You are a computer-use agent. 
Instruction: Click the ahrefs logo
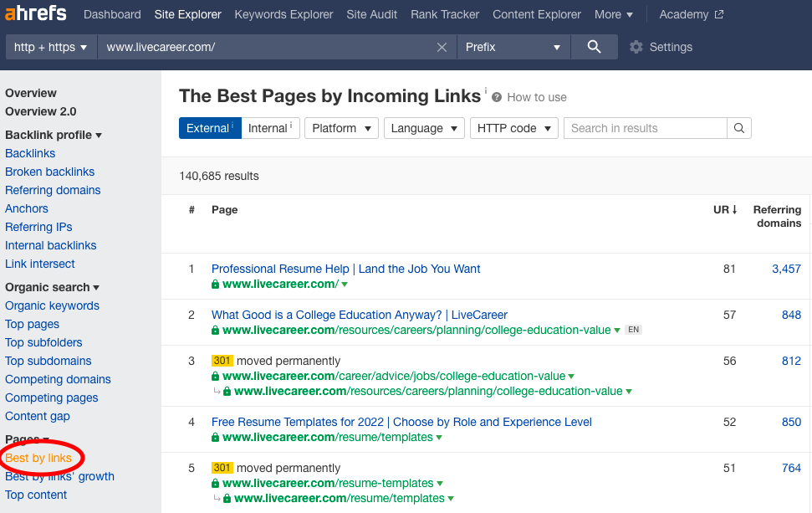pos(36,13)
